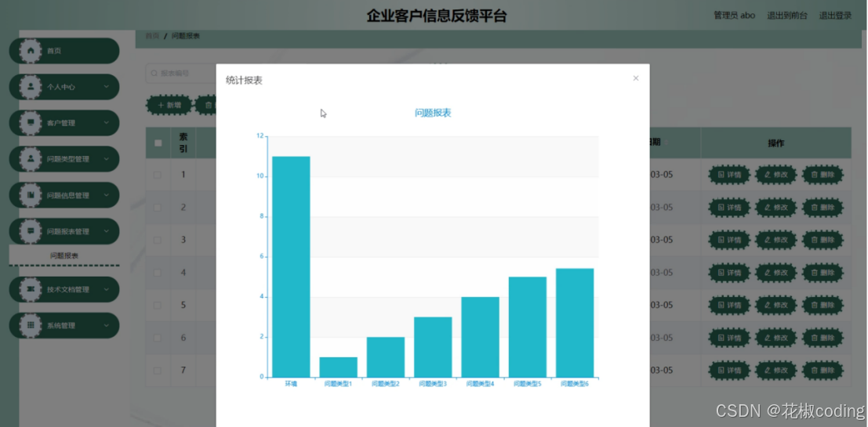This screenshot has height=427, width=868.
Task: Open the 首页 sidebar menu item
Action: tap(64, 51)
